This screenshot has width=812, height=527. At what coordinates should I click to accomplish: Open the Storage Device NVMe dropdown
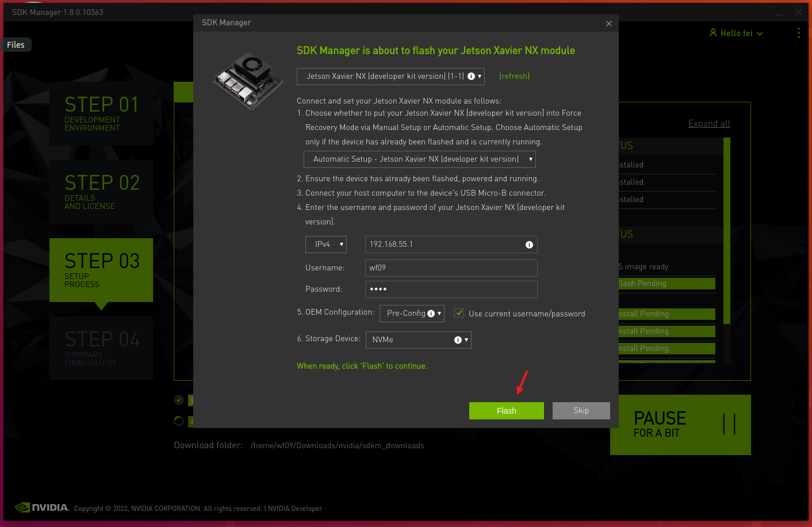pos(418,340)
